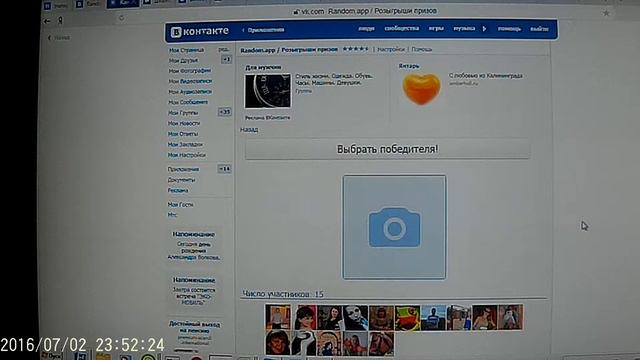Viewport: 640px width, 360px height.
Task: Click the page reload icon
Action: 121,18
